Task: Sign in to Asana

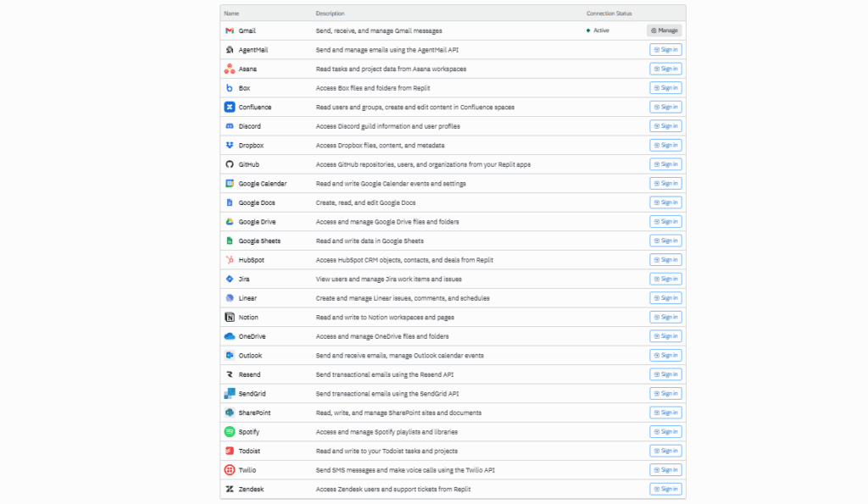Action: 665,69
